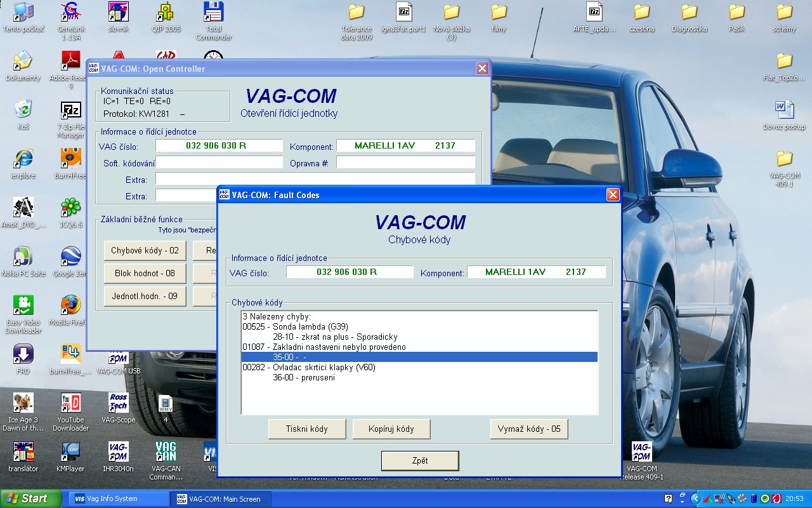Open Tolerance data 2009 folder
The width and height of the screenshot is (812, 508).
pos(357,20)
